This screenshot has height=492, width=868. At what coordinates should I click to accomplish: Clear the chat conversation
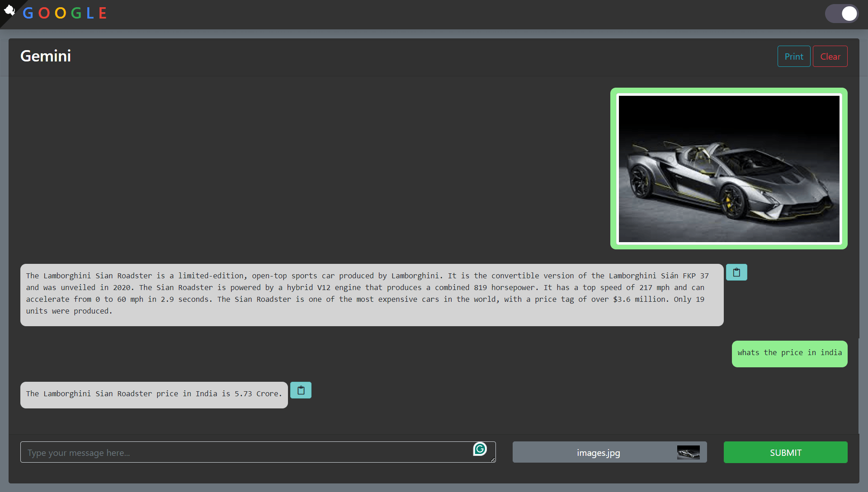tap(830, 56)
